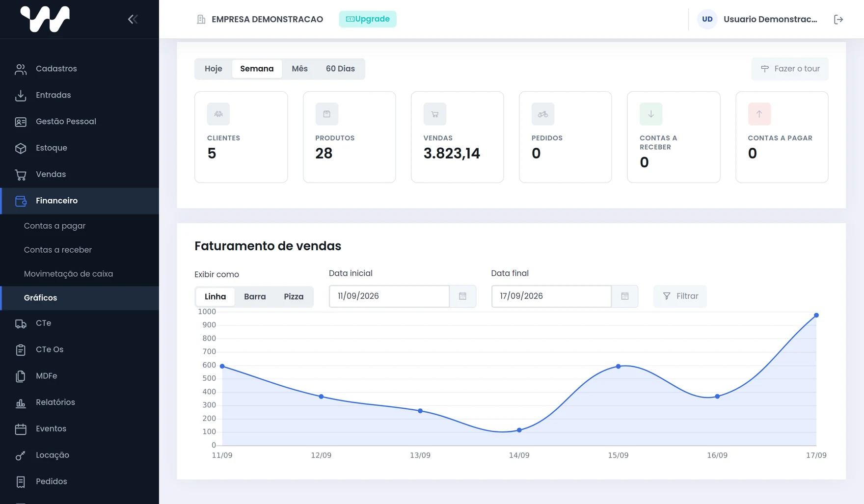The height and width of the screenshot is (504, 864).
Task: Click the CTe truck icon
Action: tap(21, 323)
